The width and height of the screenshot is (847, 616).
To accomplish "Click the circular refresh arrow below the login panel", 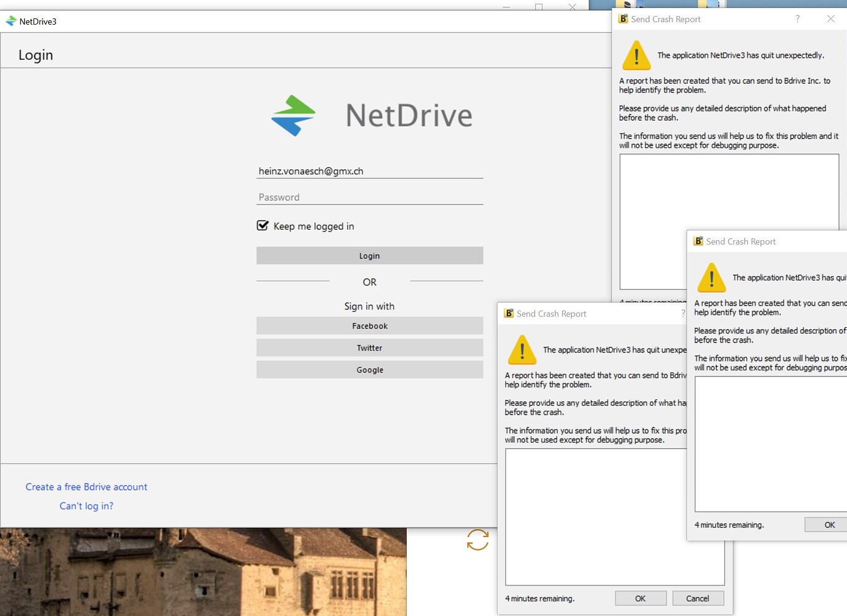I will (477, 540).
